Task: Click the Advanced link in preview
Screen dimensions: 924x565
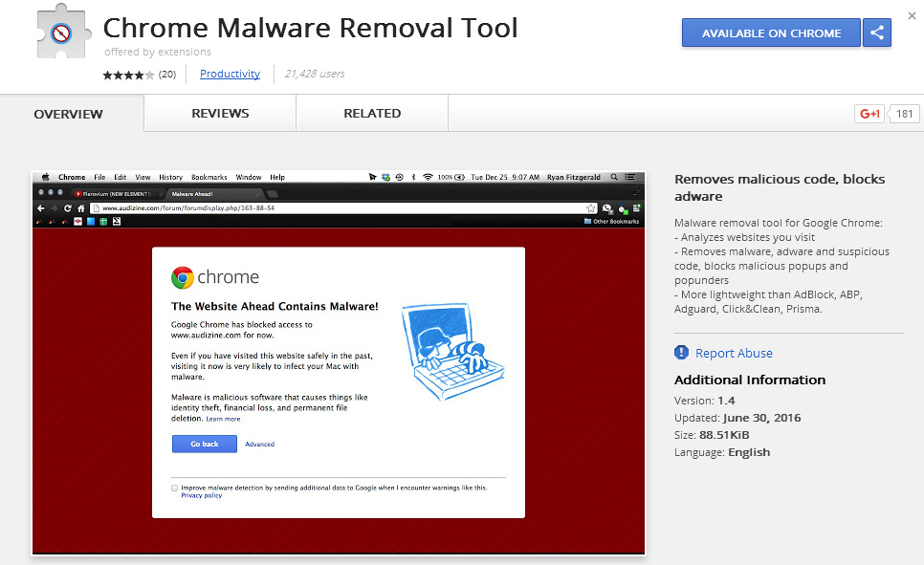Action: 260,445
